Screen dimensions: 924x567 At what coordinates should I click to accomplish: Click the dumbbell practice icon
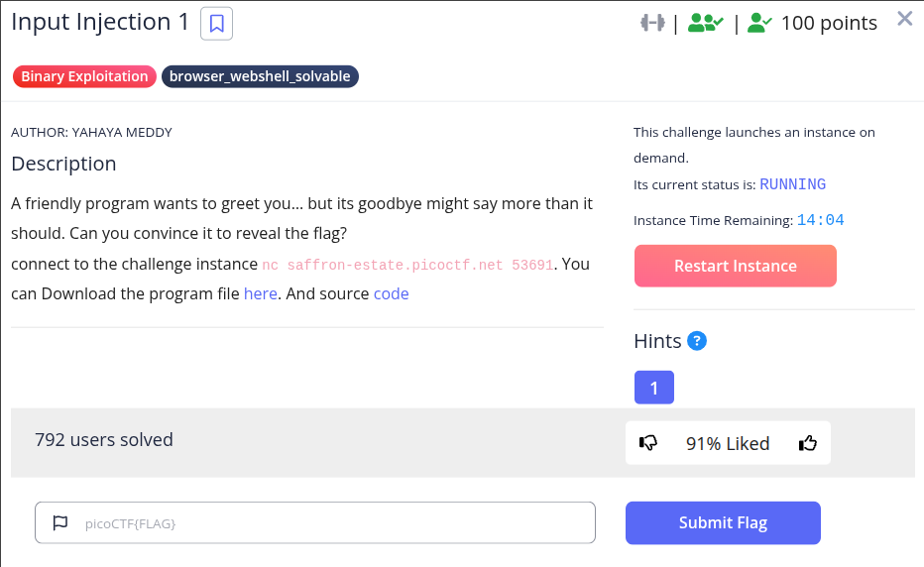651,23
